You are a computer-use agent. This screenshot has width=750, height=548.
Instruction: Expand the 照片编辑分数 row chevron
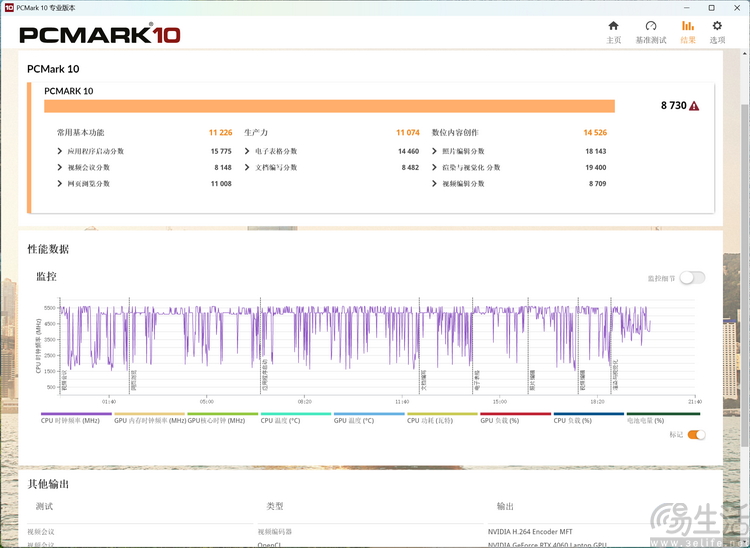434,151
